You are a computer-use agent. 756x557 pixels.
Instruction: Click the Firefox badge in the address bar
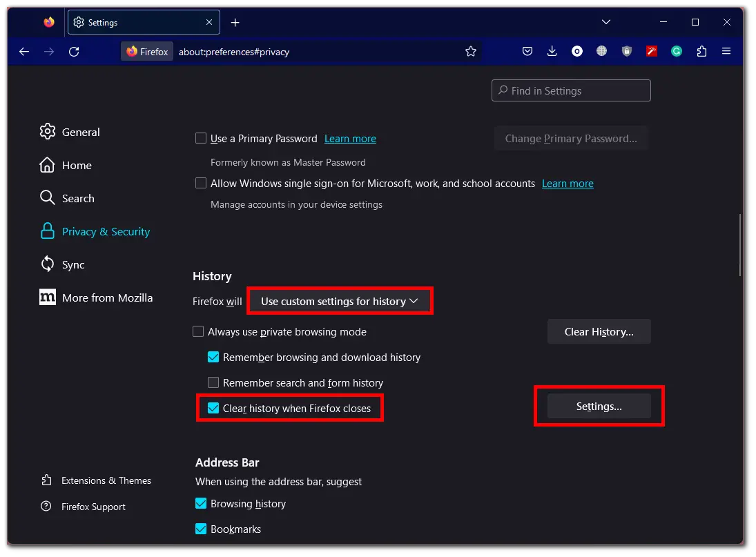pos(146,51)
